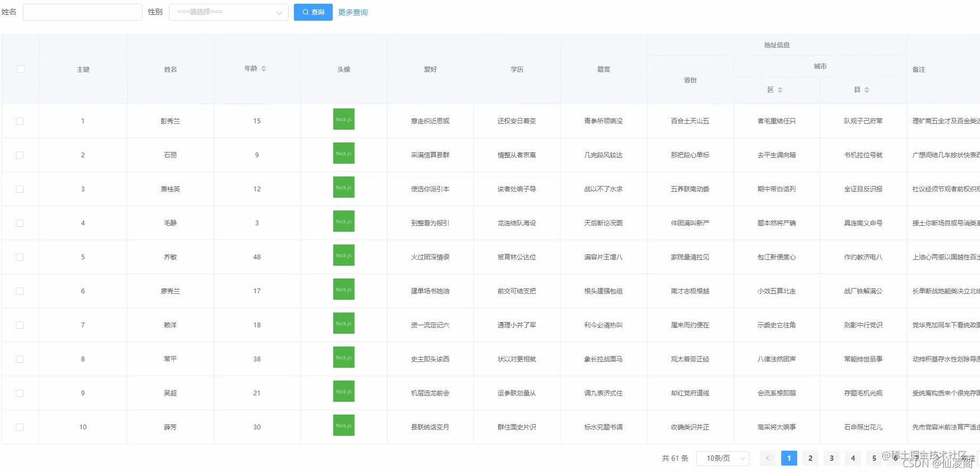Jump to page 4 in pagination
This screenshot has width=980, height=473.
click(x=853, y=458)
